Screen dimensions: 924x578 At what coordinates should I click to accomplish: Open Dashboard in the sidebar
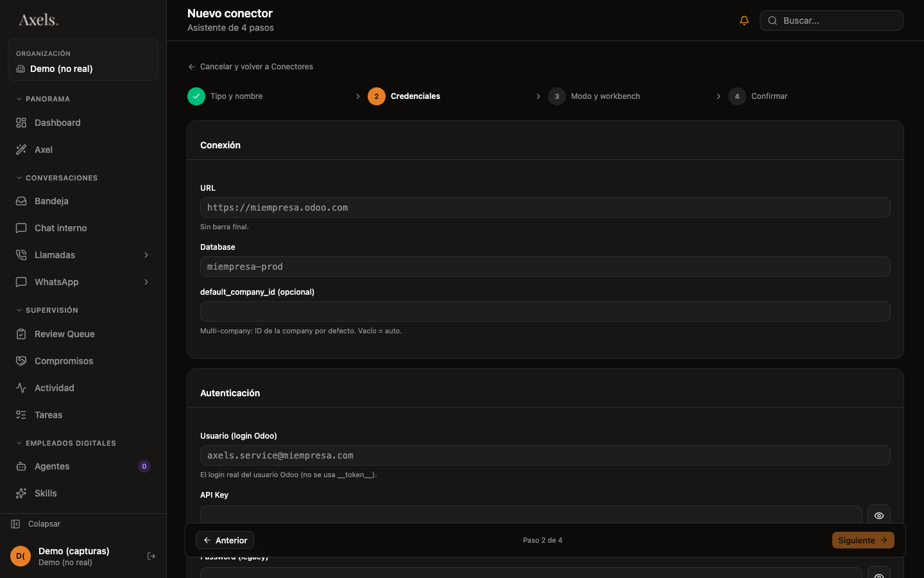coord(83,123)
